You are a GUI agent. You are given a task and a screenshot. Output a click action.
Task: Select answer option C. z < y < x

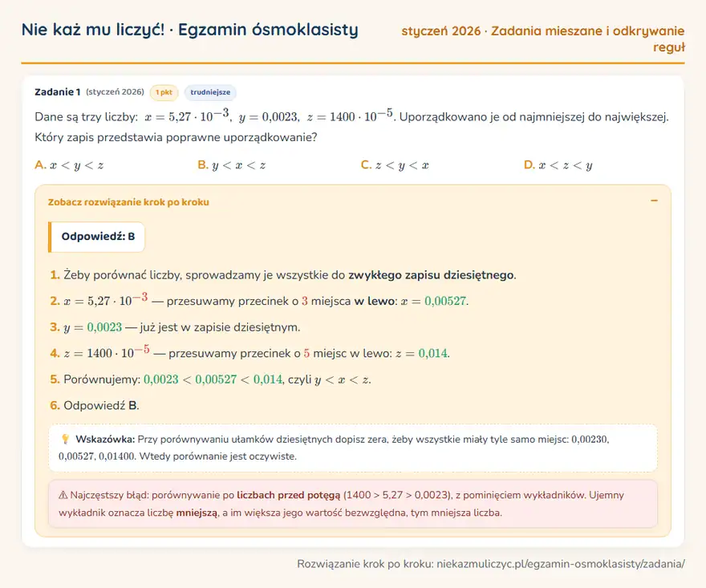(x=395, y=165)
